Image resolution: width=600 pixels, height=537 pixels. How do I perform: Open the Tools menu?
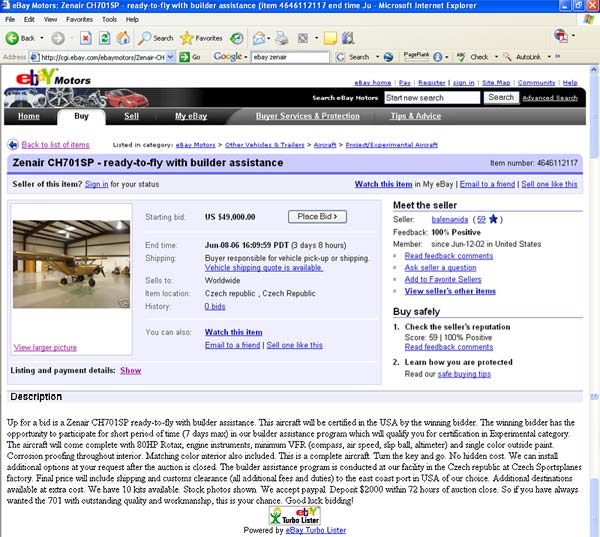click(x=109, y=20)
